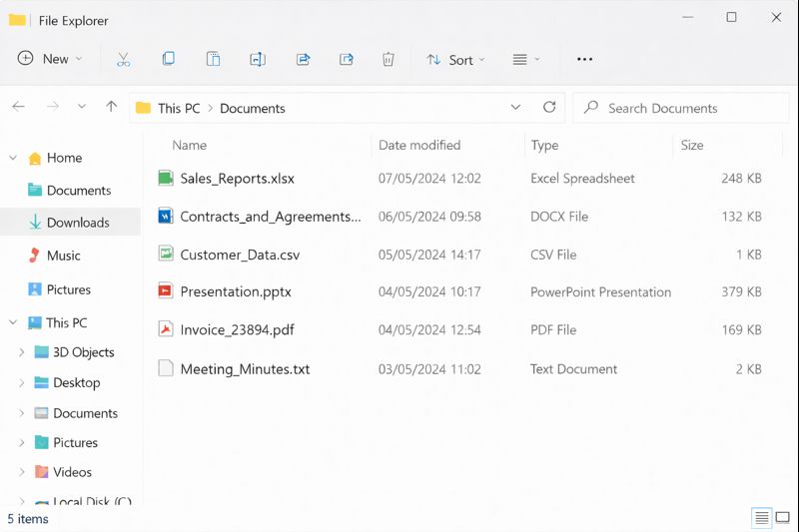Open the Sort dropdown menu
Viewport: 799px width, 532px height.
pos(455,60)
